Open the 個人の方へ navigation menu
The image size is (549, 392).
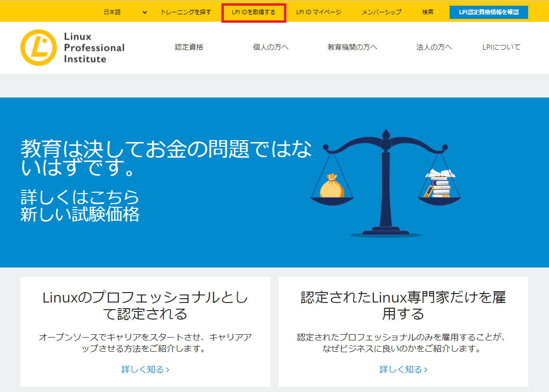coord(272,47)
